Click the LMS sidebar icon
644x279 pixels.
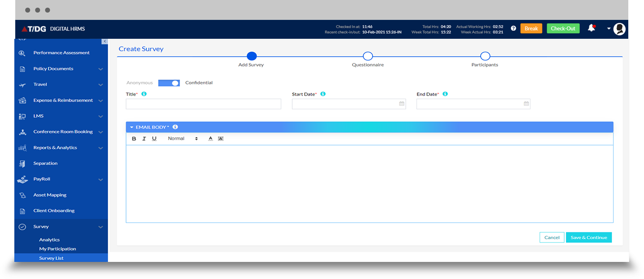(x=22, y=116)
